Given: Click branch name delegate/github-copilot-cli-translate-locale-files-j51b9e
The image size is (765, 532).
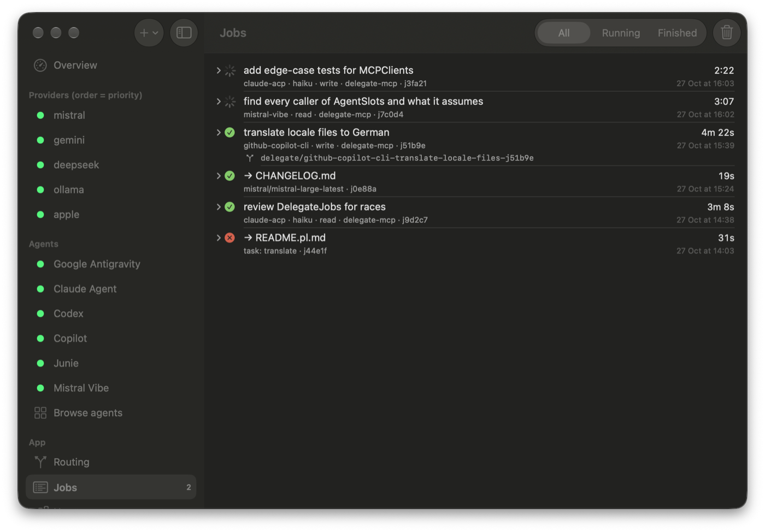Looking at the screenshot, I should coord(397,158).
